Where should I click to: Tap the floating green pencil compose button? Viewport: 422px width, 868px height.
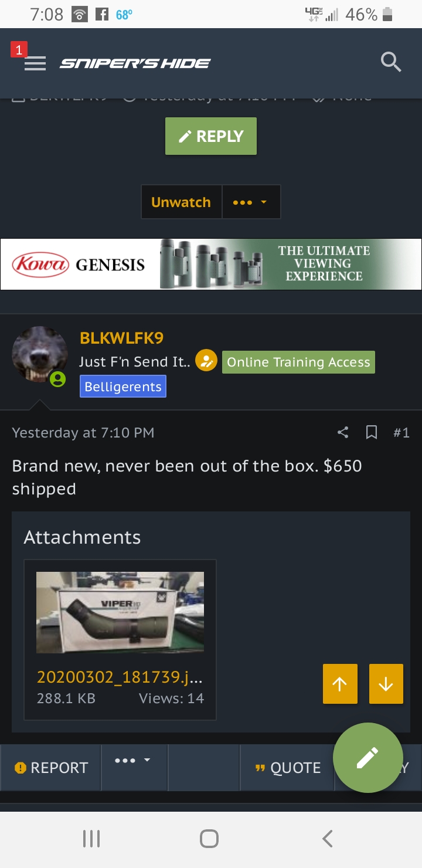pos(367,758)
